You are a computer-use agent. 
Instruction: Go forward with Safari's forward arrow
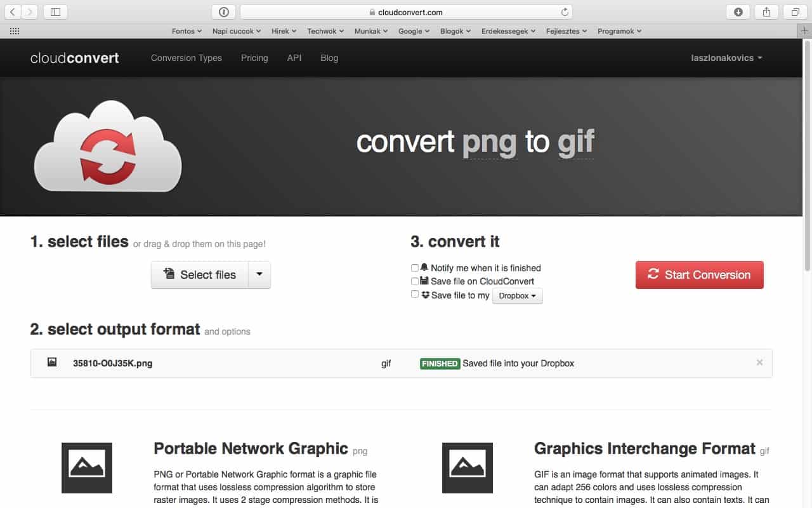pos(30,12)
